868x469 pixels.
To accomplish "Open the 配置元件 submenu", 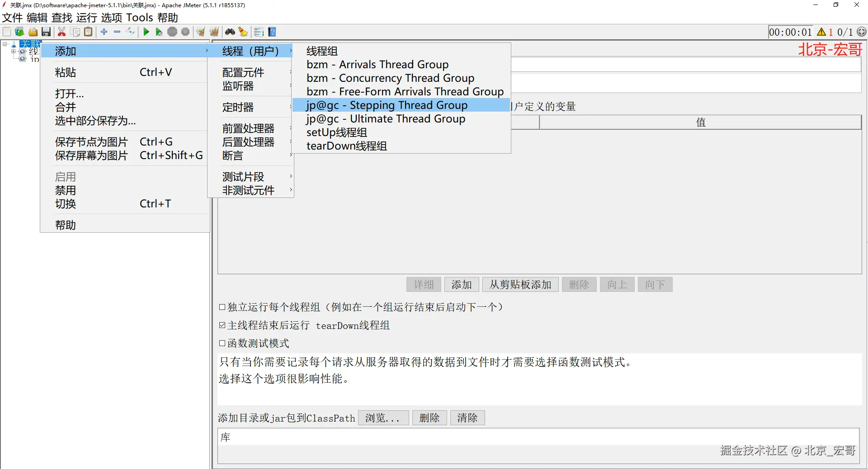I will tap(250, 72).
